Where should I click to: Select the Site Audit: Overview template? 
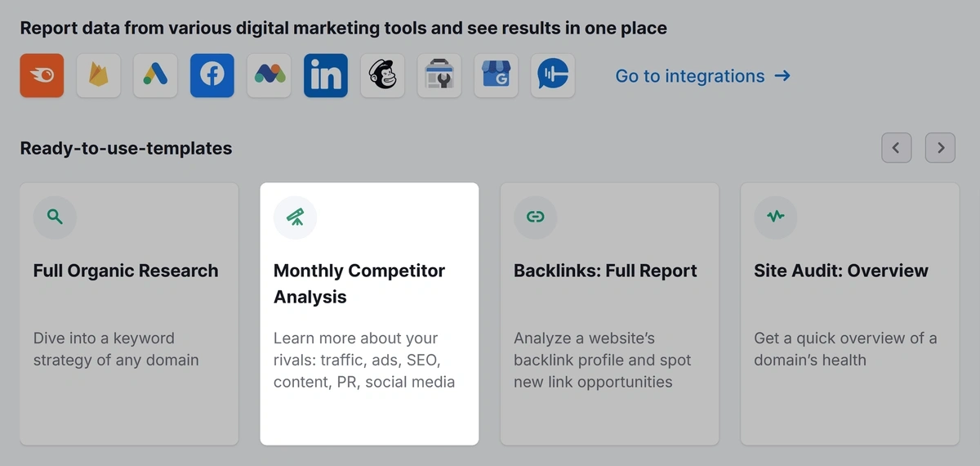click(x=849, y=314)
